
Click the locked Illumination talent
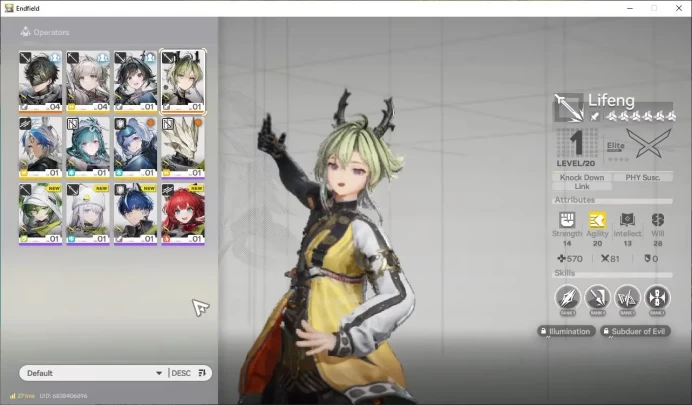click(x=566, y=331)
